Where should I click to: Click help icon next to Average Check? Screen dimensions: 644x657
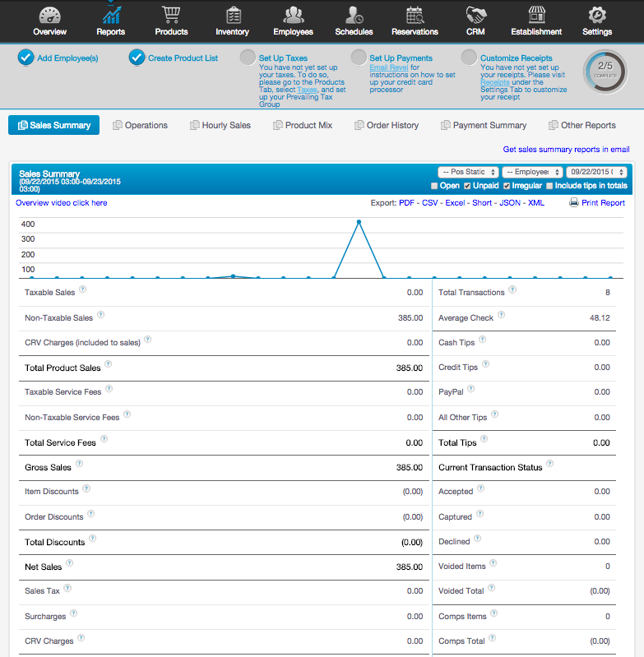[501, 315]
